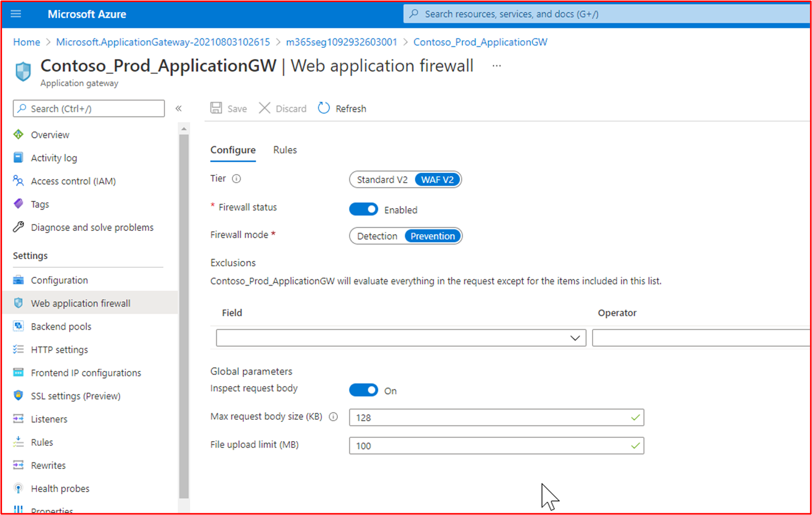The width and height of the screenshot is (812, 515).
Task: Click the Tags icon in sidebar
Action: tap(19, 204)
